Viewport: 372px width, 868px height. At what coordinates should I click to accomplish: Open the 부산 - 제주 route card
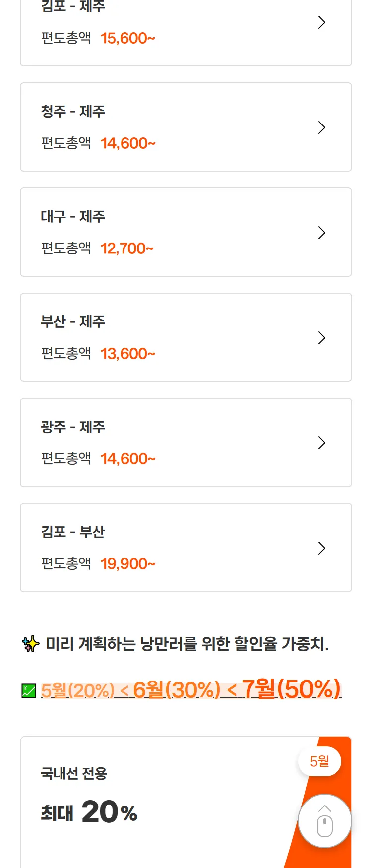pyautogui.click(x=186, y=337)
